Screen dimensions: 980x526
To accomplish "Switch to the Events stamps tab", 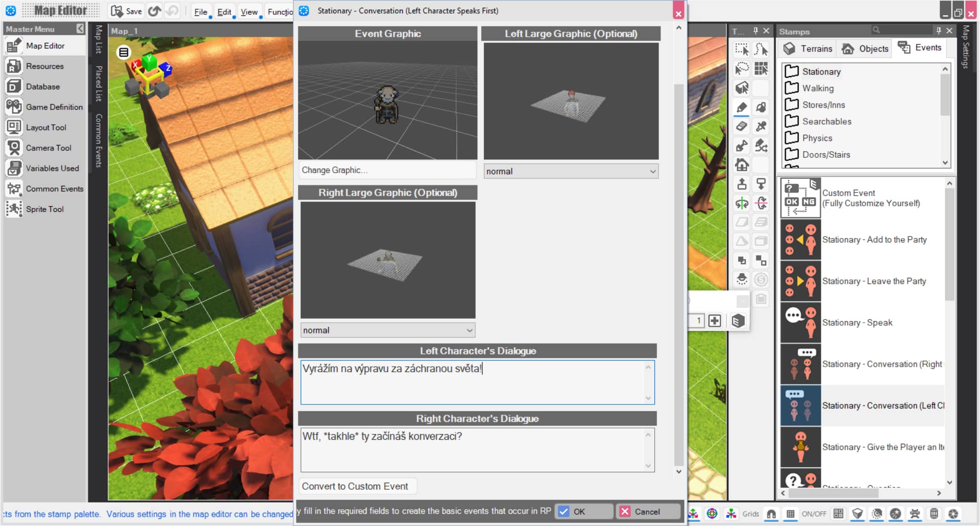I will tap(919, 47).
